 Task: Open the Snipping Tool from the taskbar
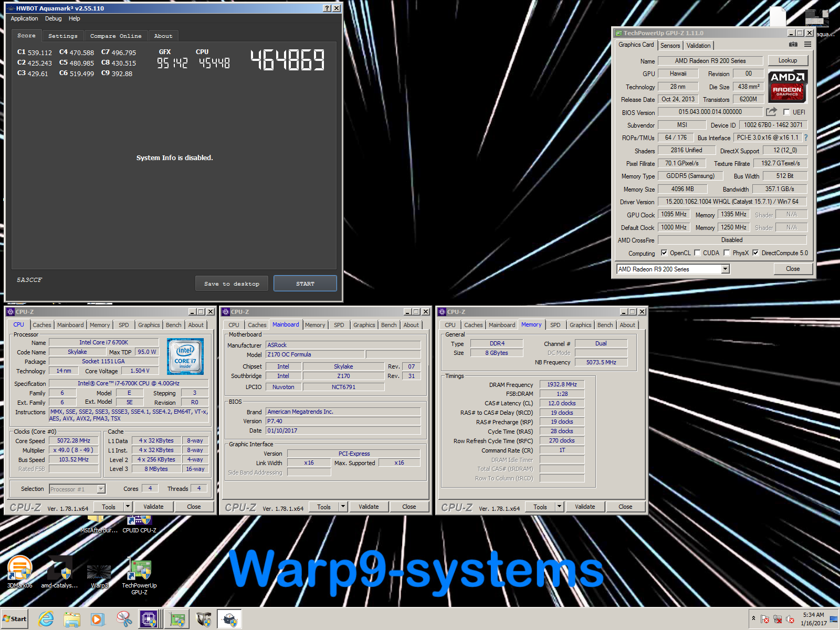coord(124,619)
